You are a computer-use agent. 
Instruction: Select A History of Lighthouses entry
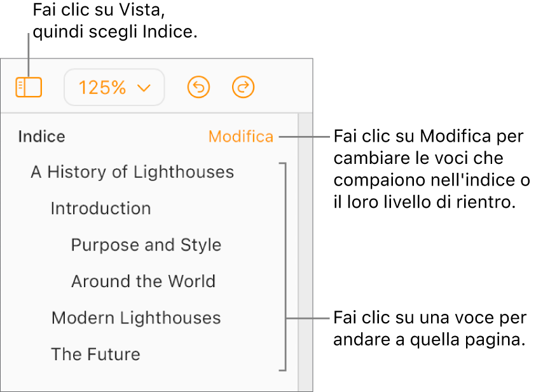point(132,172)
